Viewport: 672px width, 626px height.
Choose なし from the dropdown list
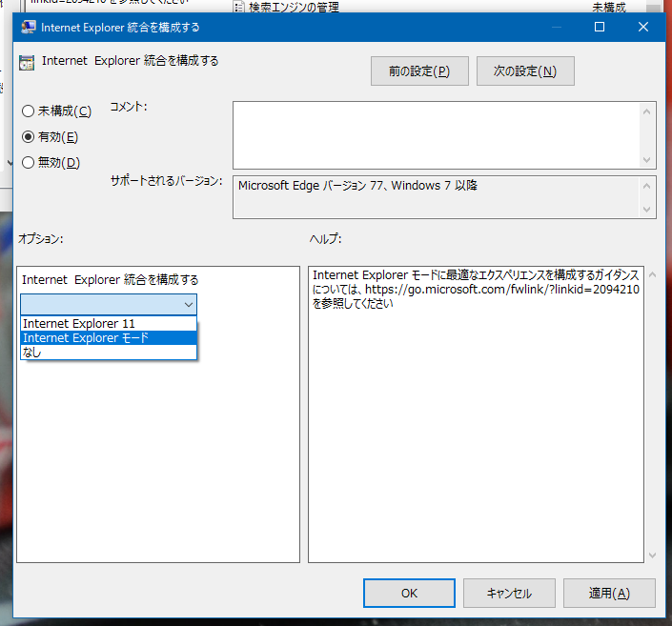tap(109, 353)
